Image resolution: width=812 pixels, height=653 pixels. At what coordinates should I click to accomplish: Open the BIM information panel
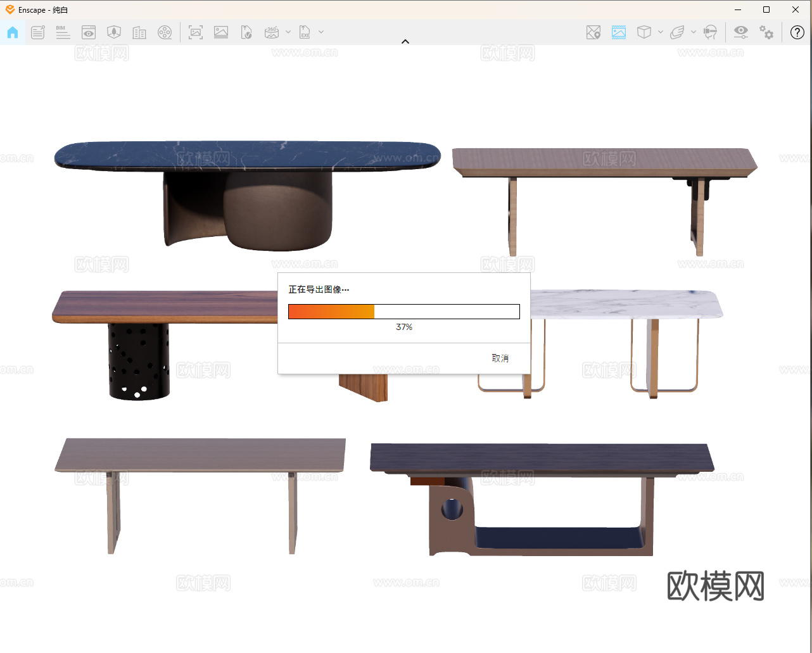coord(63,32)
